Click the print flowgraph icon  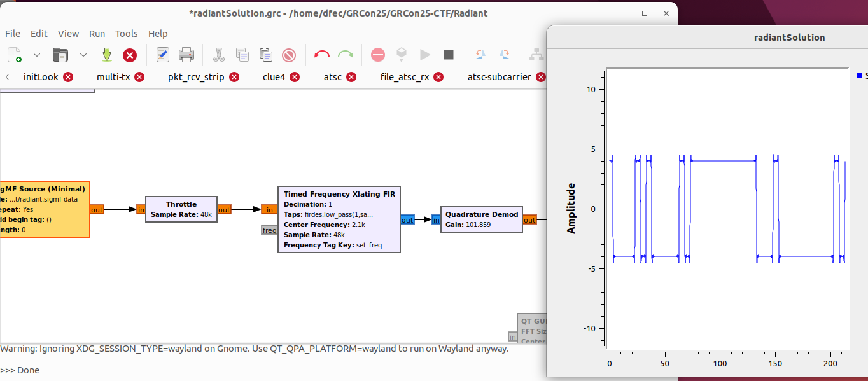(186, 55)
